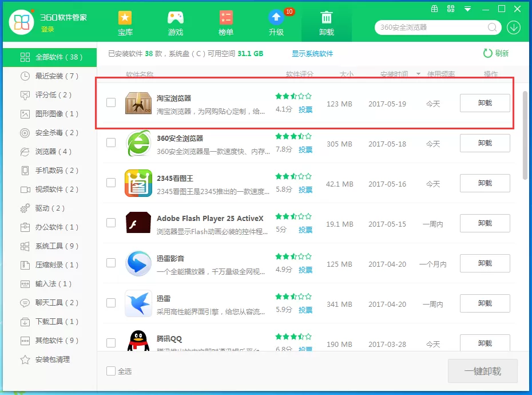The image size is (532, 395).
Task: Check the 腾讯QQ row checkbox
Action: click(x=111, y=343)
